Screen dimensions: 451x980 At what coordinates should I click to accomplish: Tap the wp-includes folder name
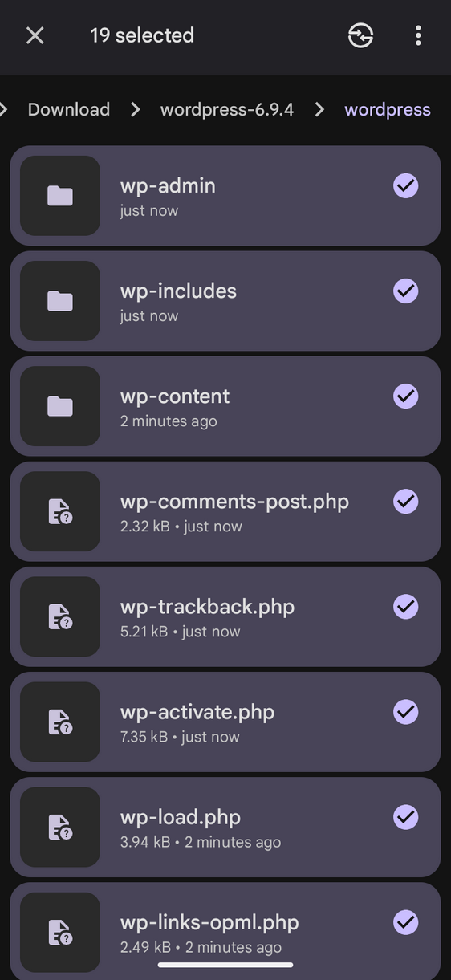coord(178,291)
